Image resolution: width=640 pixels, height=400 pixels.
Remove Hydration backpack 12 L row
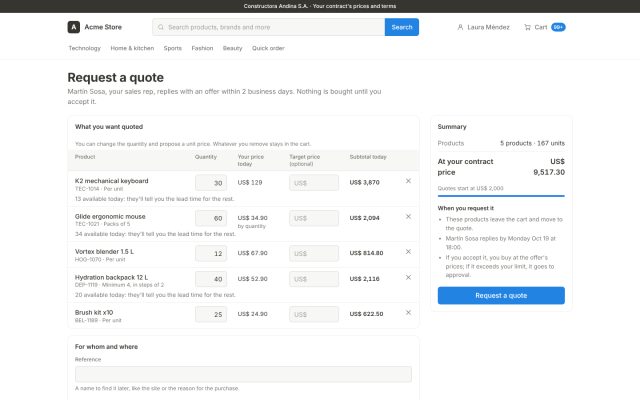click(408, 277)
